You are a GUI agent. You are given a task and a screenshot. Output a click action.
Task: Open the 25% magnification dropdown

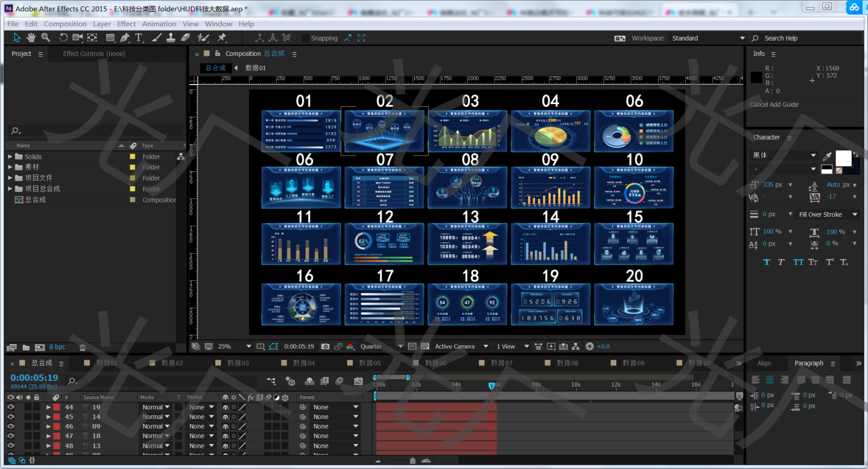click(x=248, y=346)
